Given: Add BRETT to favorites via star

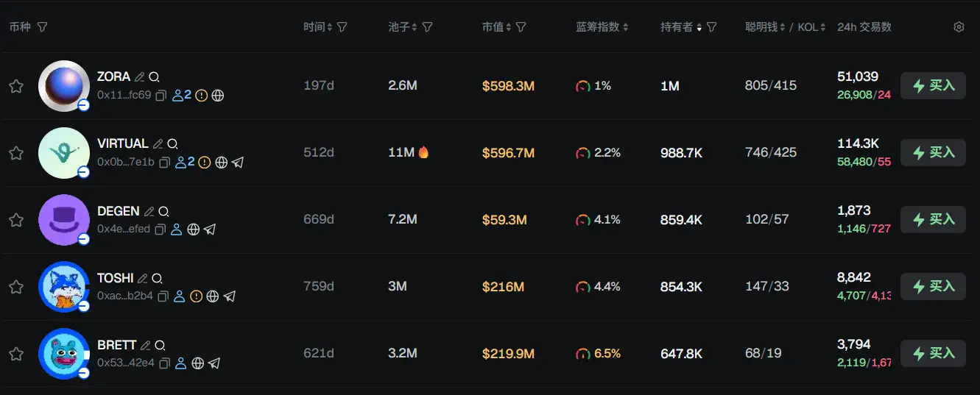Looking at the screenshot, I should pos(15,354).
